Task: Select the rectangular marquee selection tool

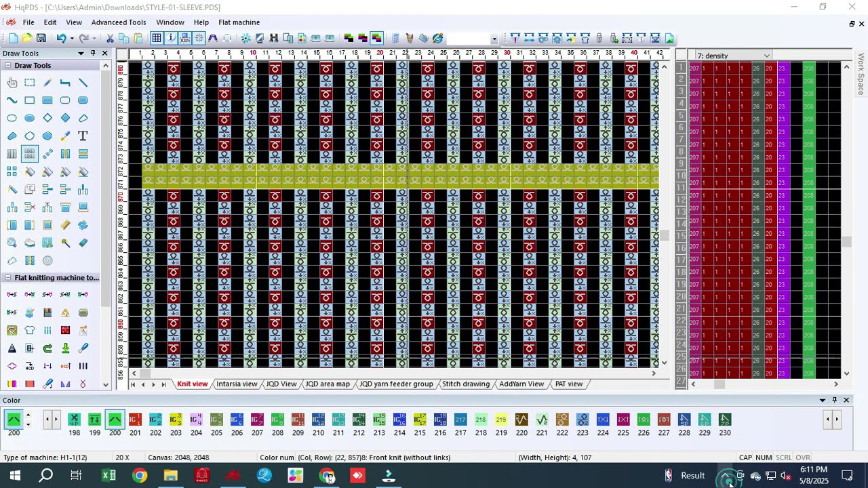Action: [30, 83]
